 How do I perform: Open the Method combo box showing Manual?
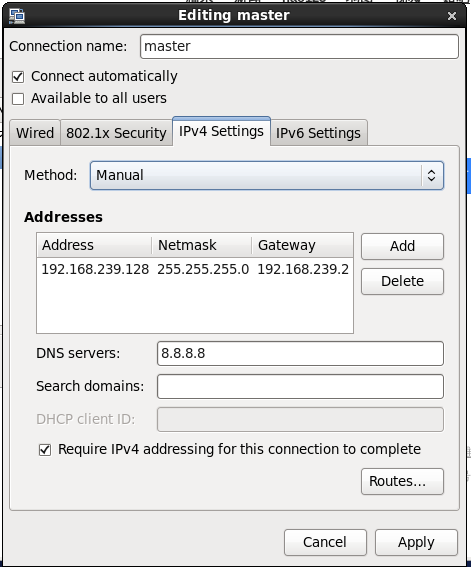point(267,175)
